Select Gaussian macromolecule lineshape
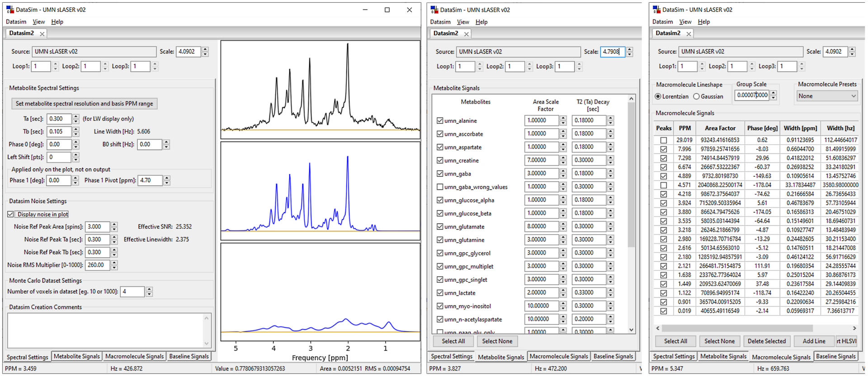Image resolution: width=868 pixels, height=377 pixels. (697, 96)
